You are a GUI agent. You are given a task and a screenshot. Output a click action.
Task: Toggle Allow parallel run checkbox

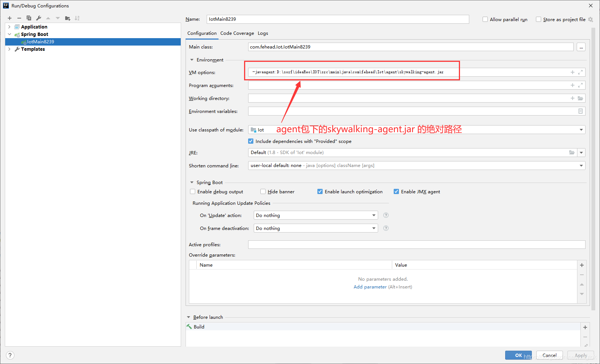(x=485, y=19)
